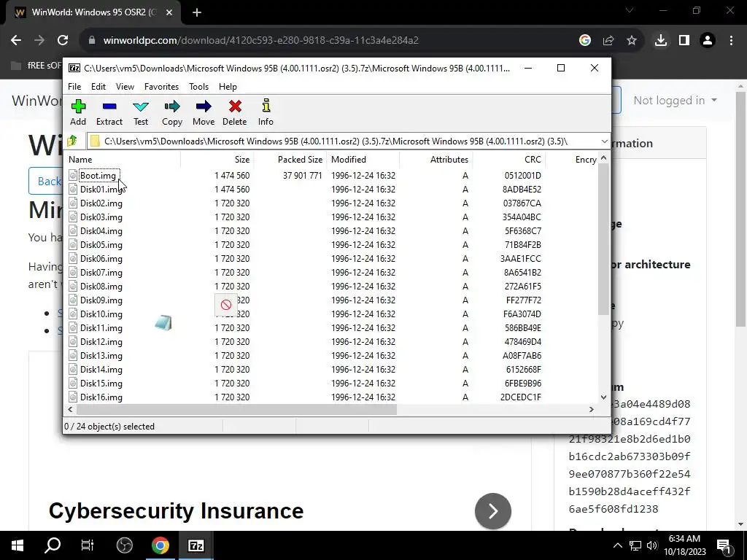747x560 pixels.
Task: Expand the 7-Zip address path dropdown
Action: coord(604,141)
